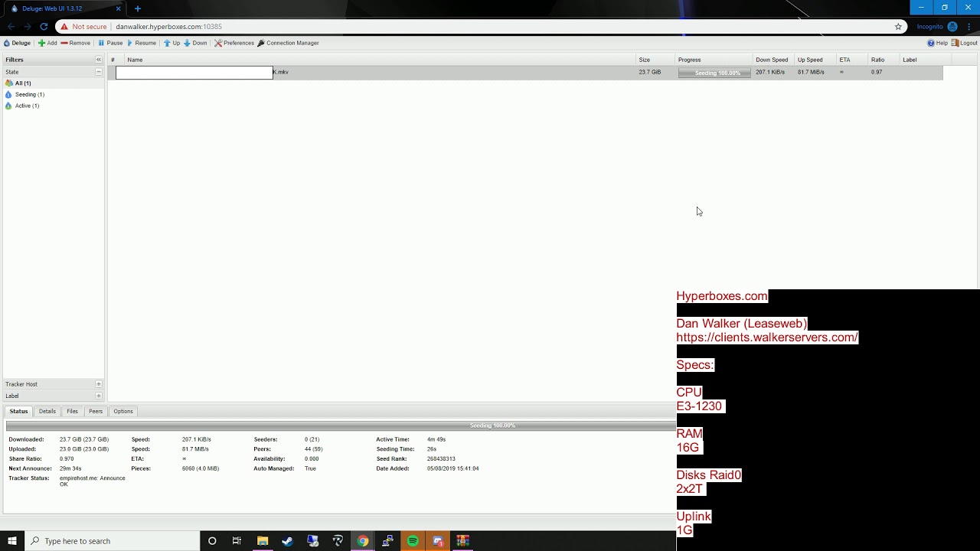Sort by Progress column header
The image size is (980, 551).
click(714, 60)
